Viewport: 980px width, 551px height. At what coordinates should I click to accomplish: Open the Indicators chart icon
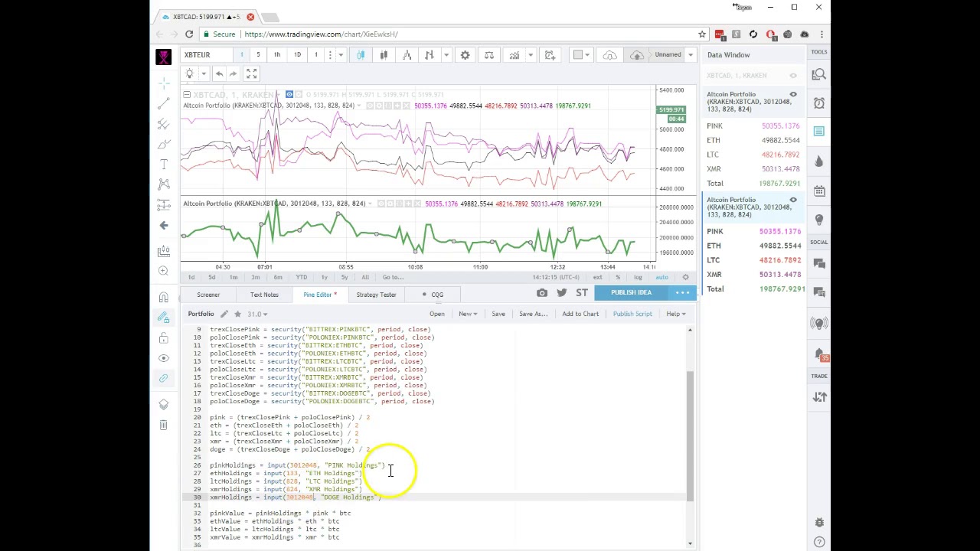coord(514,55)
